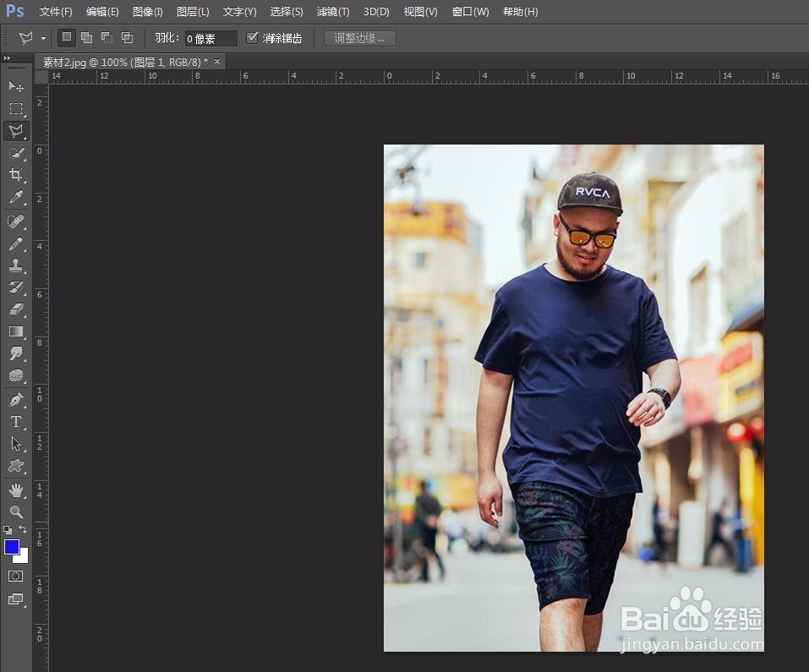Activate the Hand tool
The height and width of the screenshot is (672, 809).
[x=16, y=490]
